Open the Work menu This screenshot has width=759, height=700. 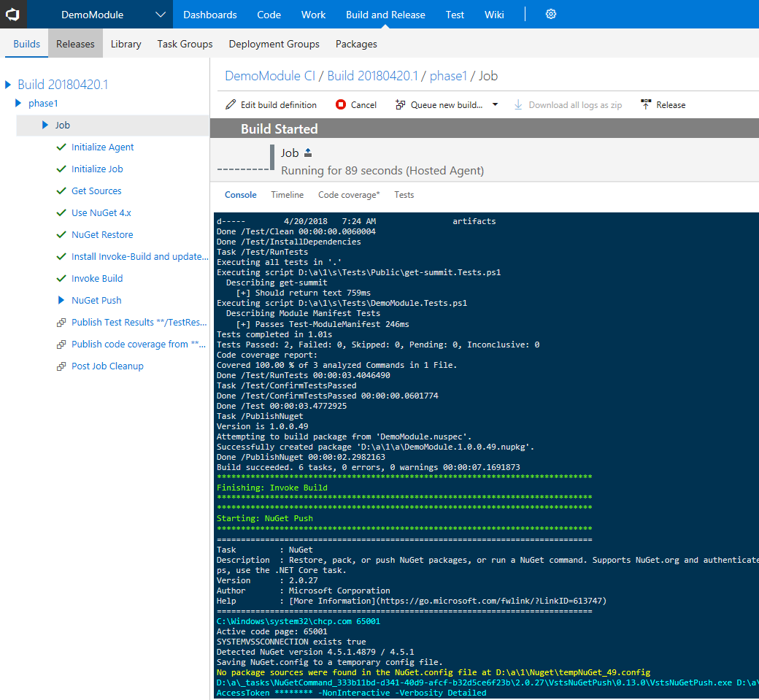pyautogui.click(x=314, y=15)
